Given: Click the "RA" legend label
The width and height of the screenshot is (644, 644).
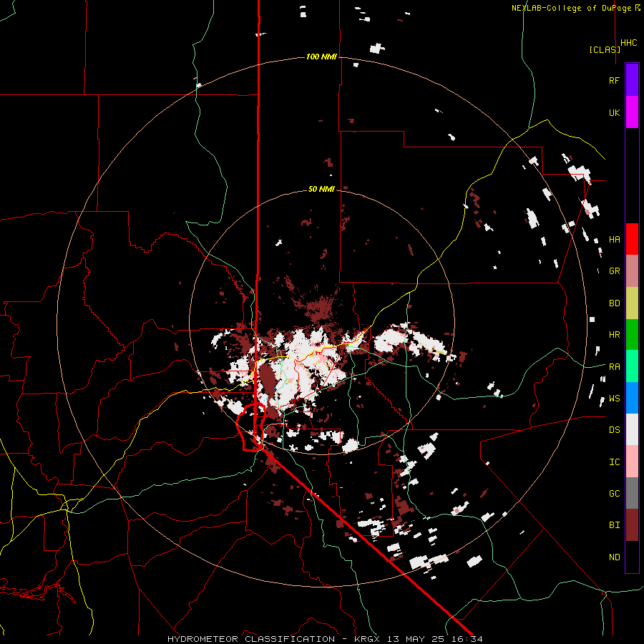Looking at the screenshot, I should tap(614, 366).
